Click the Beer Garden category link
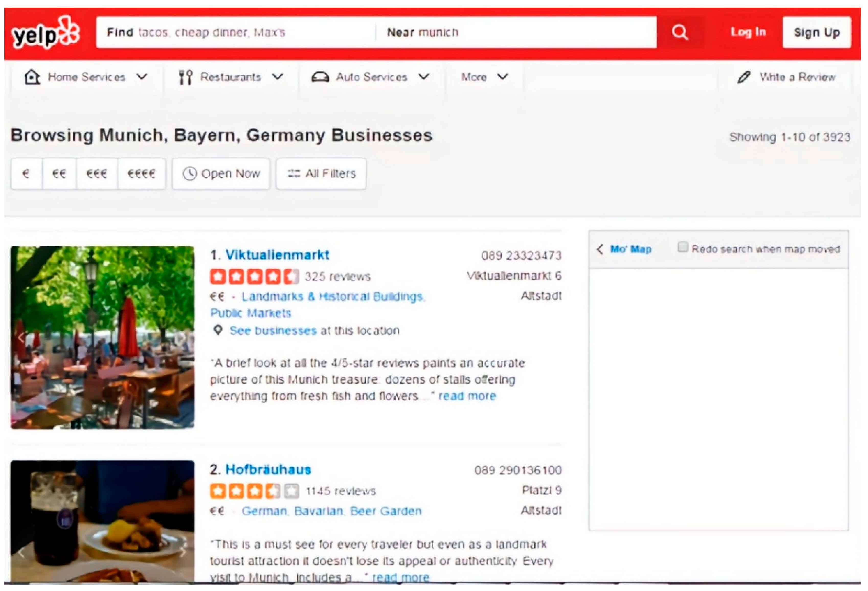This screenshot has height=591, width=868. pyautogui.click(x=386, y=511)
